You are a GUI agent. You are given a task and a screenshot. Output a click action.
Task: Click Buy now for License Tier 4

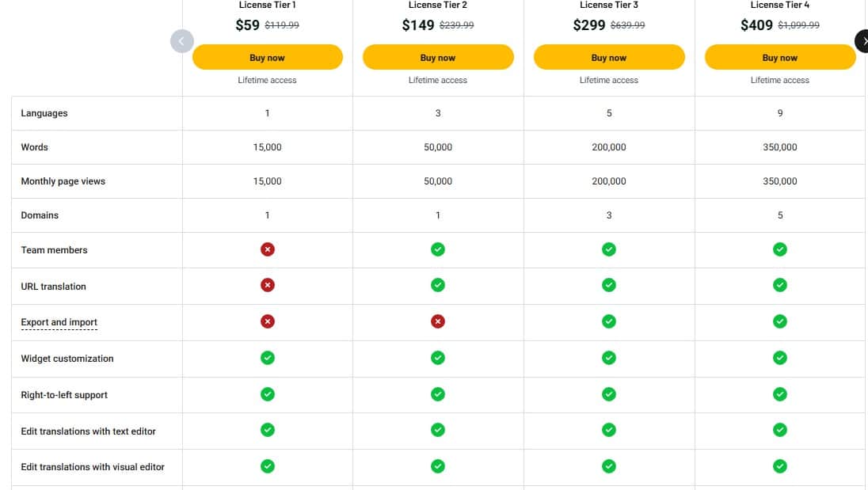click(x=780, y=57)
